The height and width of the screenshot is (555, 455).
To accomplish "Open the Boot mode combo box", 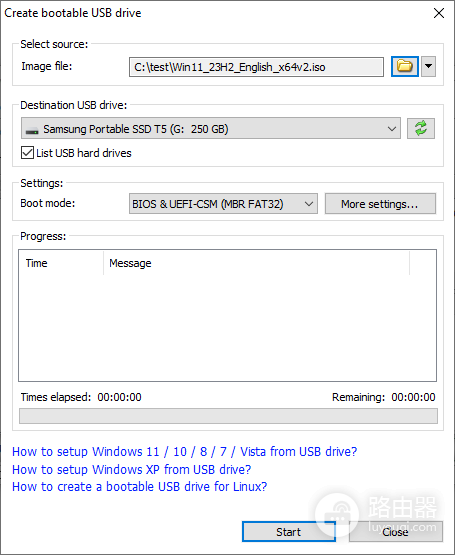I will click(223, 204).
